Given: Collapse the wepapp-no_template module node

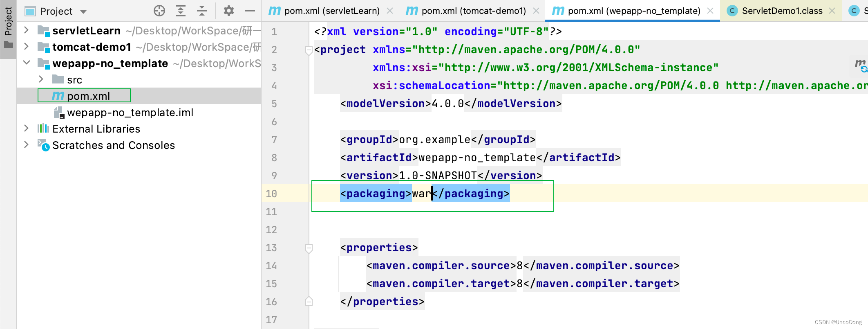Looking at the screenshot, I should pyautogui.click(x=26, y=63).
